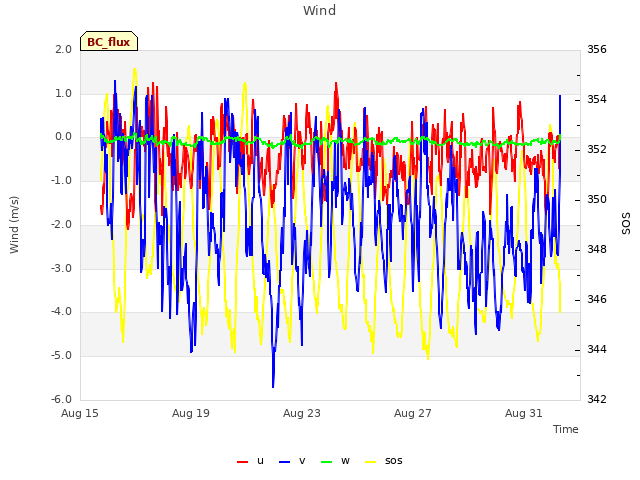Click the 'Time' x-axis title
Image resolution: width=640 pixels, height=480 pixels.
click(x=566, y=429)
